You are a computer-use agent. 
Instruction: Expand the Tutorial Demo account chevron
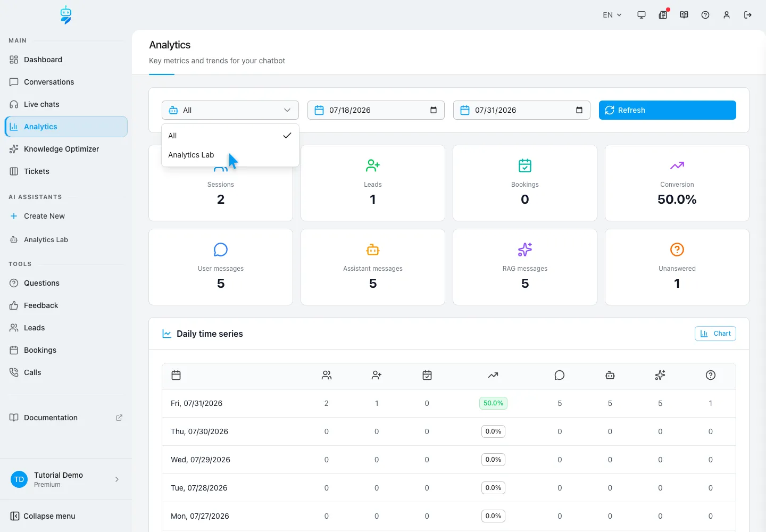[x=117, y=479]
